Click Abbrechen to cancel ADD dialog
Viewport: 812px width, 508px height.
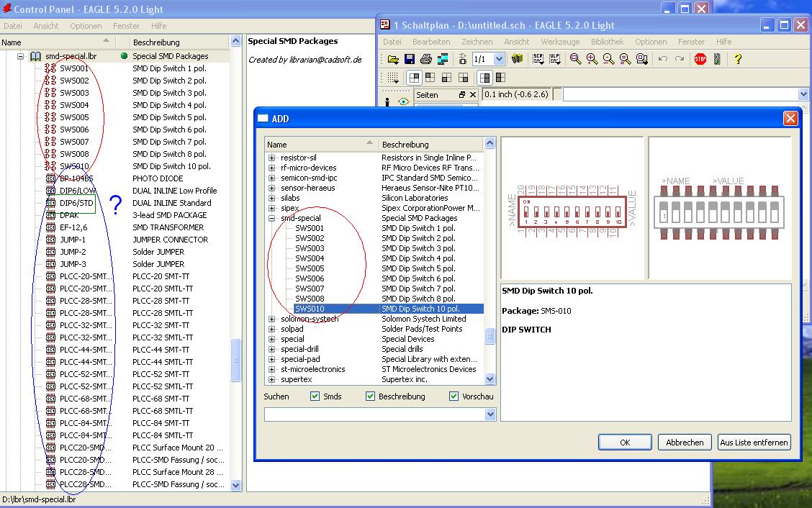[x=685, y=443]
